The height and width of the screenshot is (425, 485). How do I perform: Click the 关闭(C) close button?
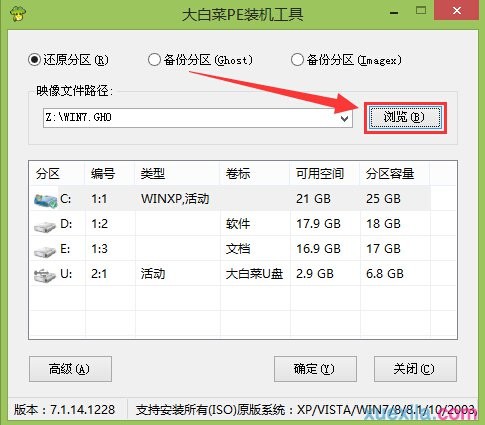point(415,369)
